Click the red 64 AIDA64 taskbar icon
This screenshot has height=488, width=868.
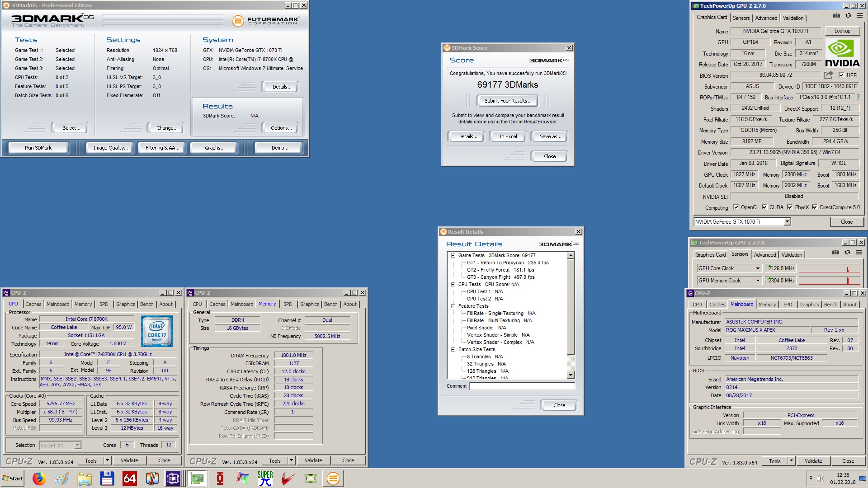[130, 478]
